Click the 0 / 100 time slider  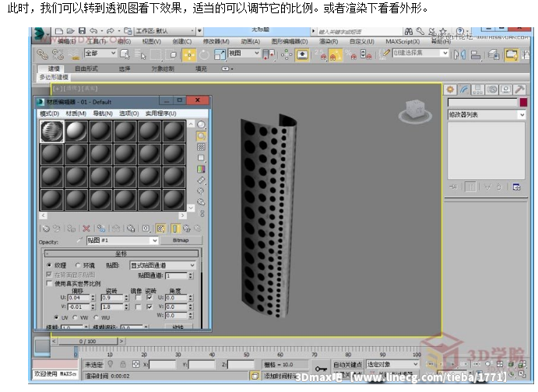pyautogui.click(x=87, y=341)
